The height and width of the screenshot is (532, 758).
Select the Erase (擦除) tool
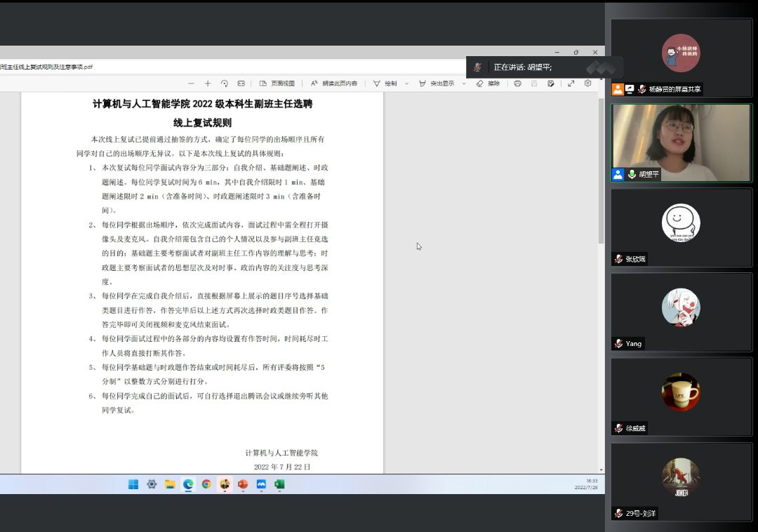click(x=488, y=84)
